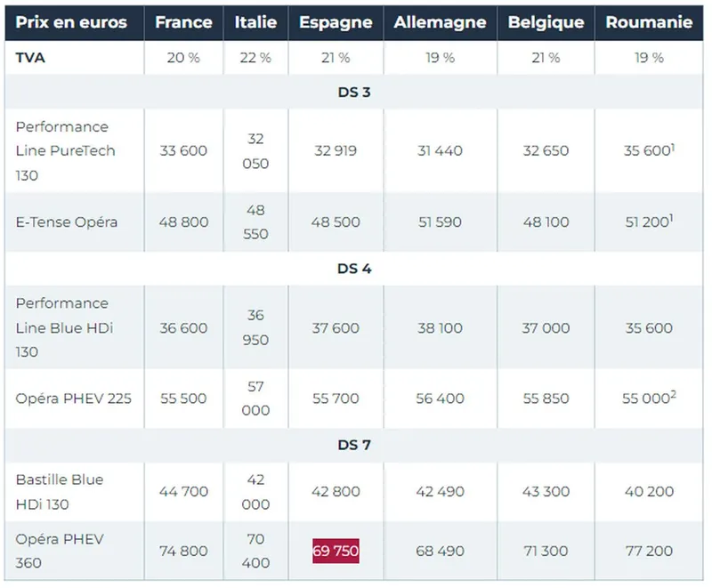712x588 pixels.
Task: Click the Roumanie column header
Action: (x=649, y=22)
